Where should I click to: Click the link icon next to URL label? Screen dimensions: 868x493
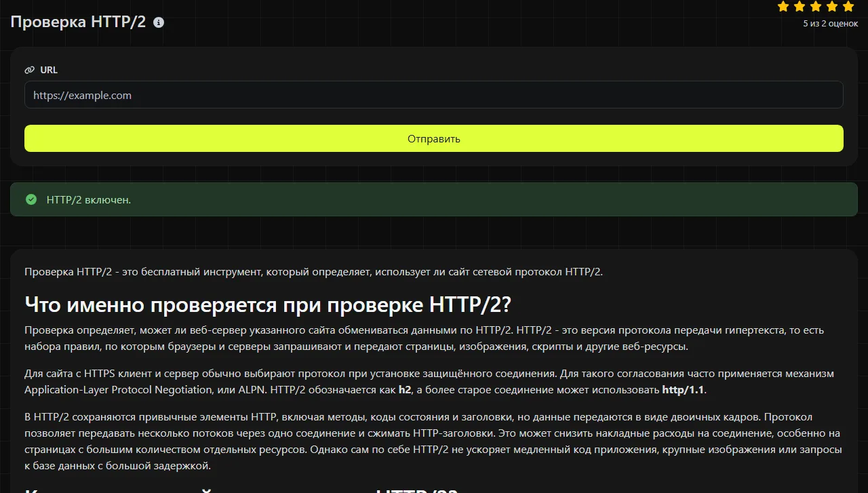click(29, 70)
